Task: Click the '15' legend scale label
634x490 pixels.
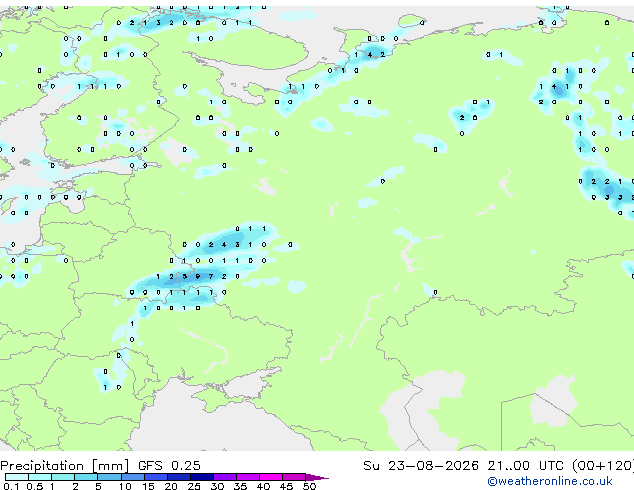Action: 148,486
